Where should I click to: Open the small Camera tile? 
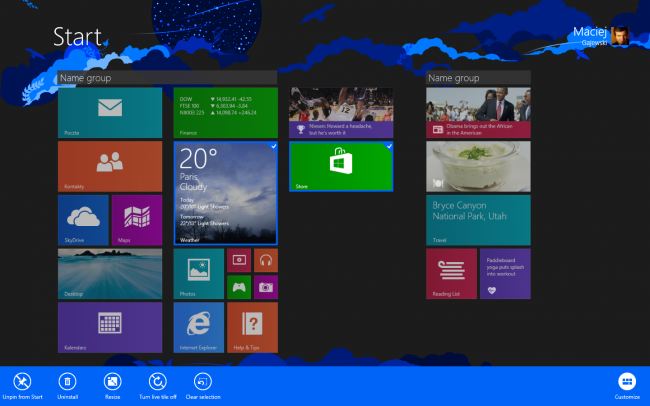266,287
